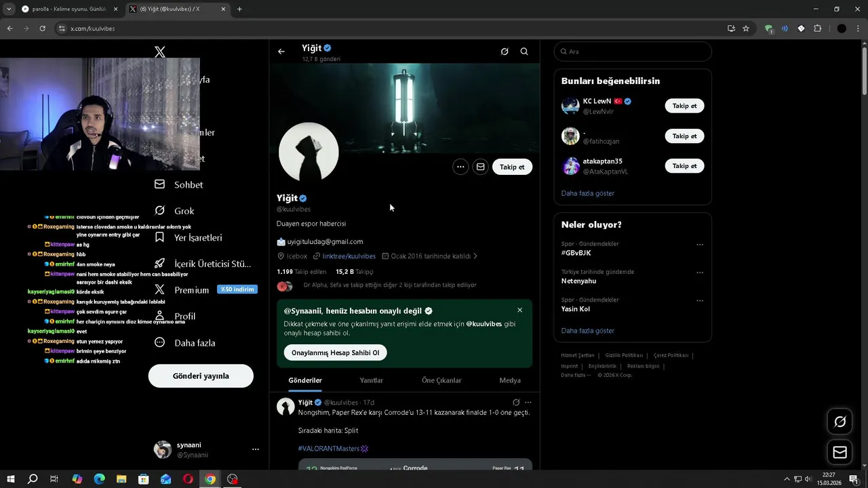Image resolution: width=868 pixels, height=488 pixels.
Task: Open the #VALORANTMasters hashtag
Action: click(x=333, y=449)
